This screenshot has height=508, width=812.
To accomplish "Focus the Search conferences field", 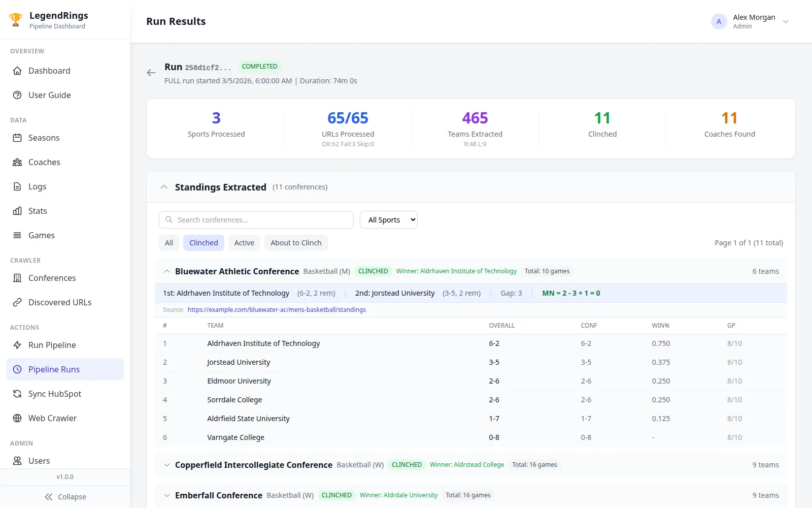I will pos(256,220).
